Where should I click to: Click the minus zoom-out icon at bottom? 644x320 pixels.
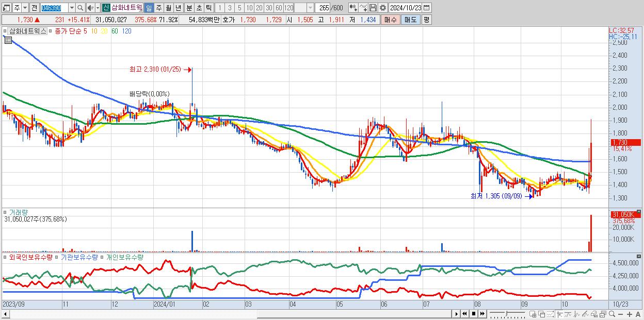point(621,314)
